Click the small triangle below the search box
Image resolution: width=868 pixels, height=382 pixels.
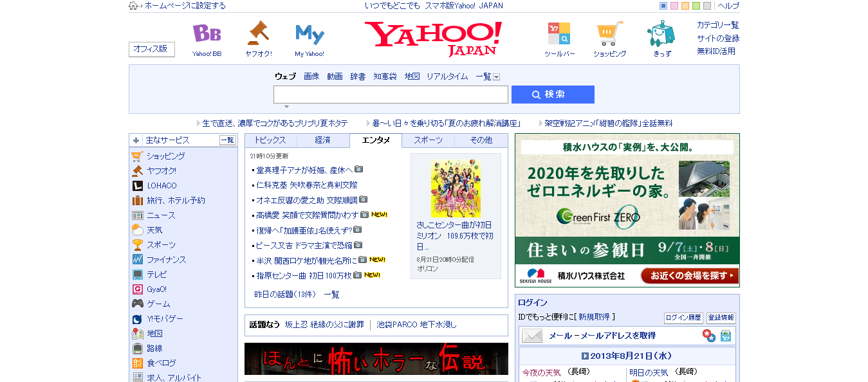[x=286, y=107]
